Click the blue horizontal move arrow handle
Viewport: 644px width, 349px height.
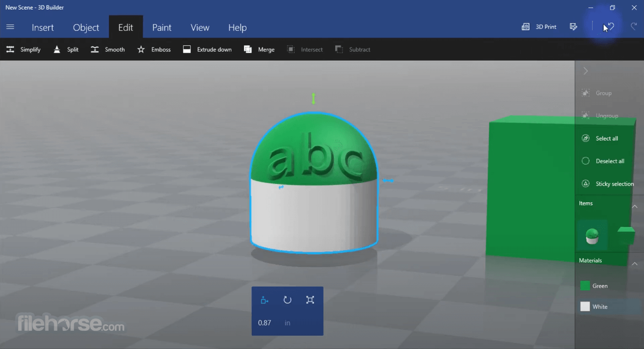pos(388,180)
